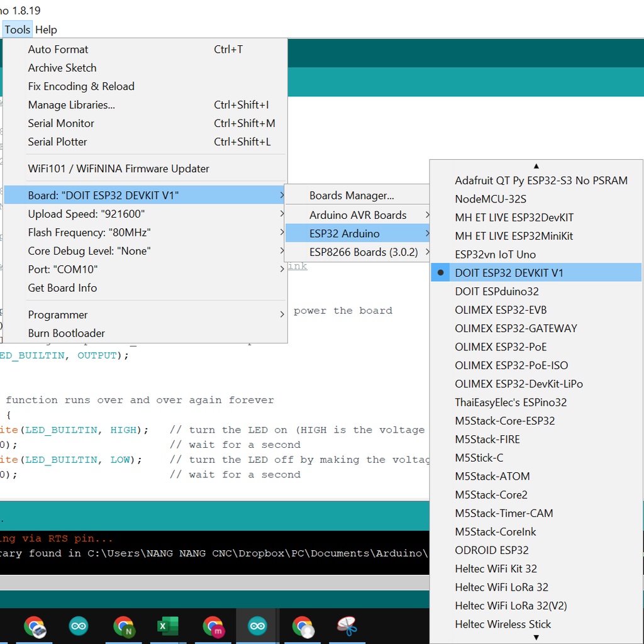Image resolution: width=644 pixels, height=644 pixels.
Task: Open Serial Monitor from the Tools menu
Action: coord(61,123)
